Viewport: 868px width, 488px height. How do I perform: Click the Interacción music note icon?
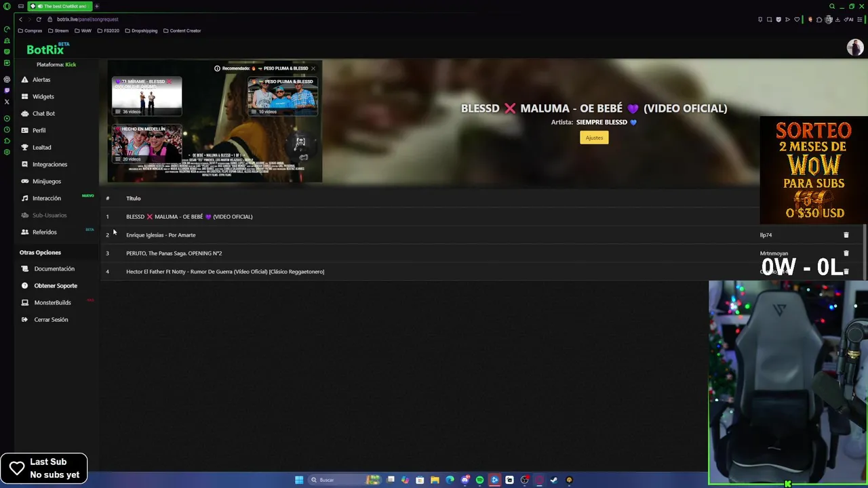pos(25,198)
